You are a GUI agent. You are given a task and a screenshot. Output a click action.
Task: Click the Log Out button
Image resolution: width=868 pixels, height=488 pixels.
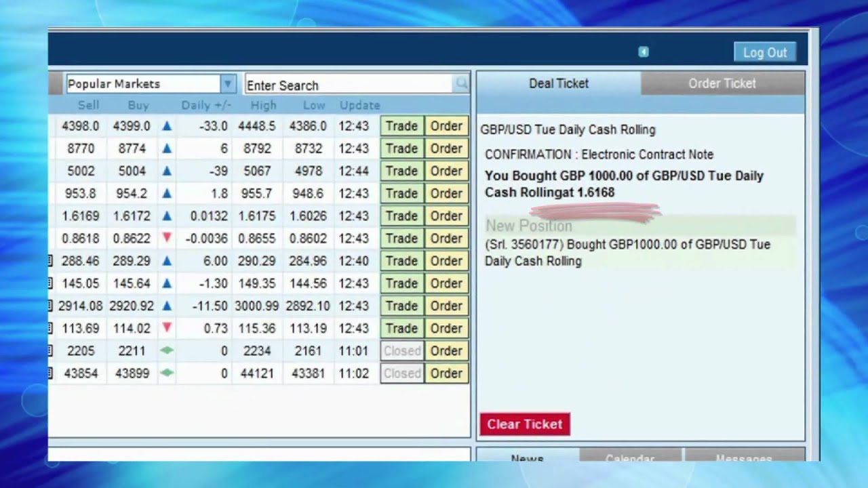coord(764,52)
